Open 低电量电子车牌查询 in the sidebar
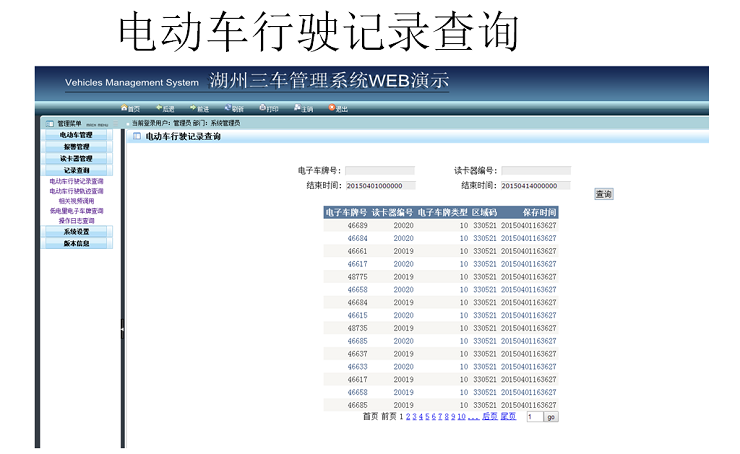Image resolution: width=740 pixels, height=454 pixels. [76, 211]
